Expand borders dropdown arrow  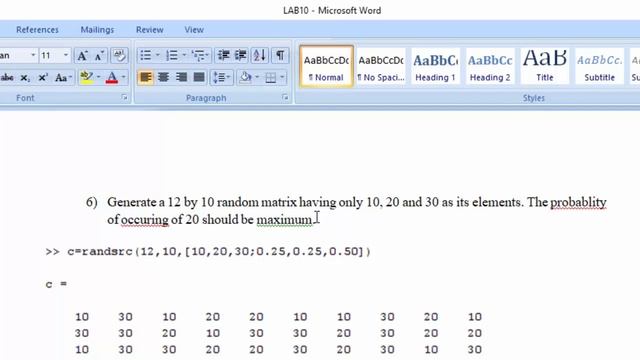click(x=282, y=77)
